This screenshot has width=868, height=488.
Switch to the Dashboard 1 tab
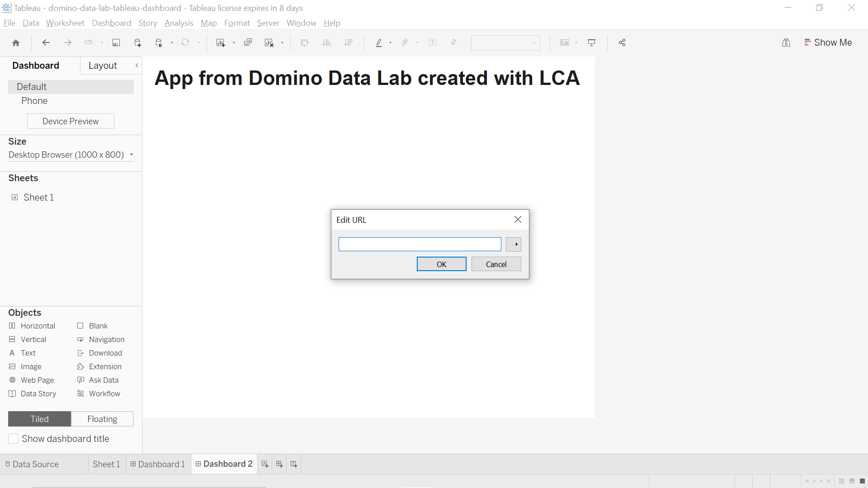tap(158, 464)
